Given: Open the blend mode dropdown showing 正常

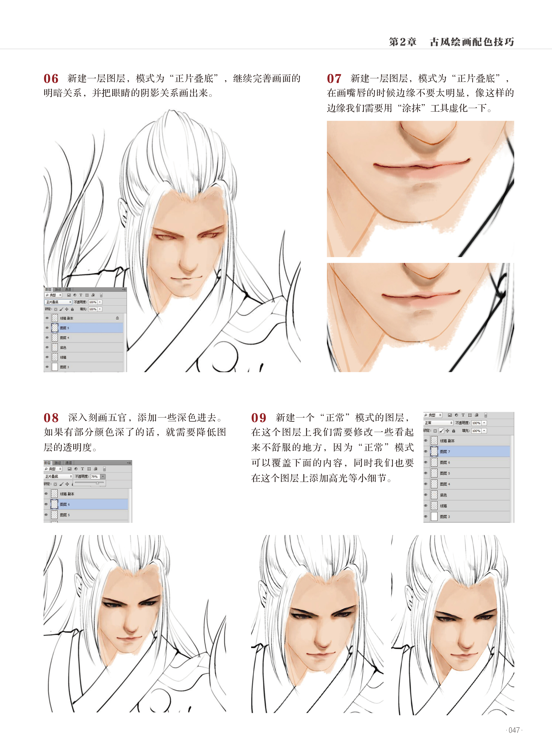Looking at the screenshot, I should click(438, 423).
